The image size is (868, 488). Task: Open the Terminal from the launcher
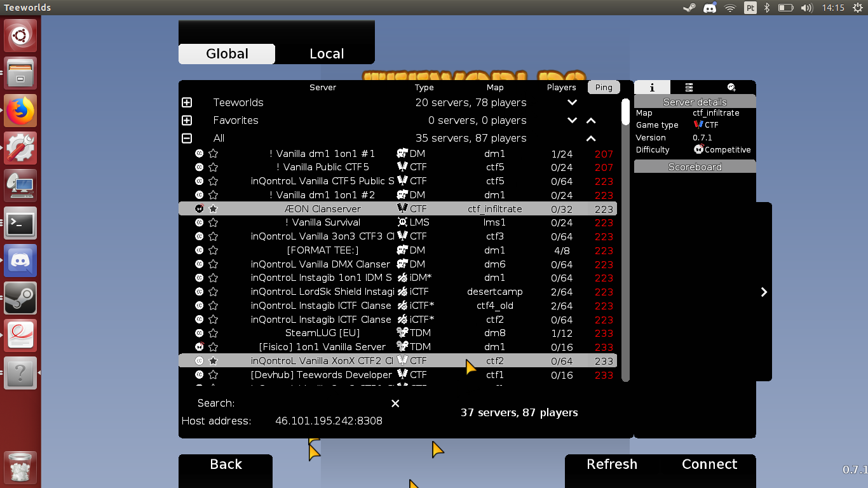pos(20,223)
